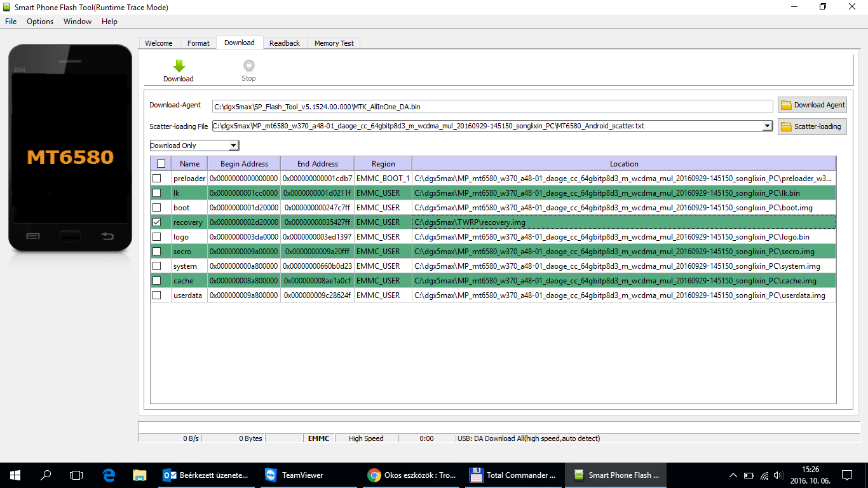The width and height of the screenshot is (868, 488).
Task: Click the recovery.img location cell
Action: (x=623, y=222)
